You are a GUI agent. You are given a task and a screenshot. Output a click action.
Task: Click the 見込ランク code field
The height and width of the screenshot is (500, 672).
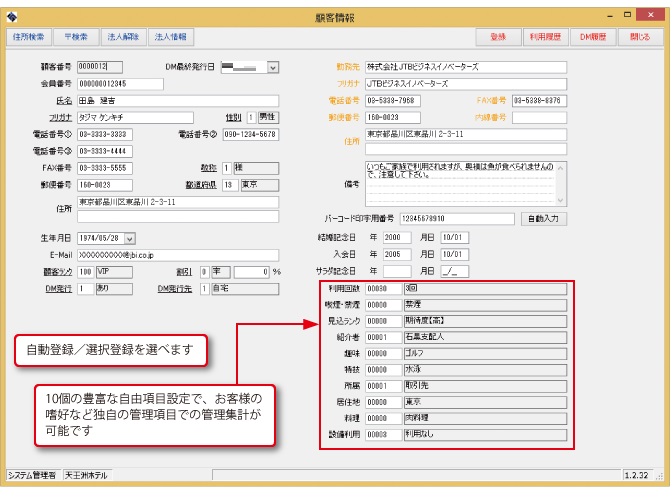click(x=384, y=321)
